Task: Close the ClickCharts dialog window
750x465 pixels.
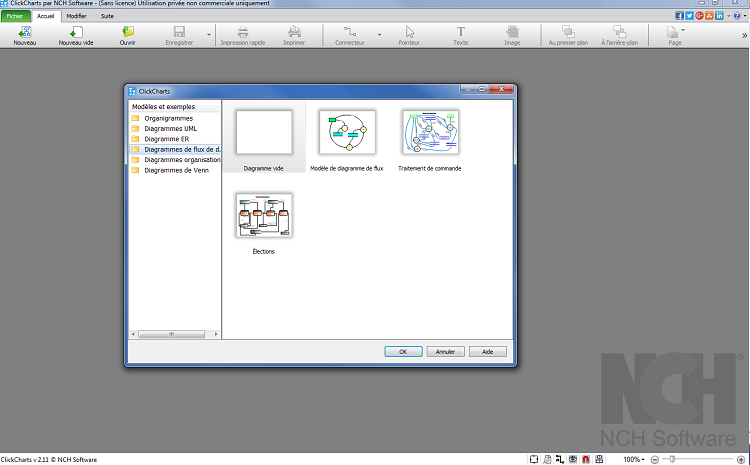Action: 501,89
